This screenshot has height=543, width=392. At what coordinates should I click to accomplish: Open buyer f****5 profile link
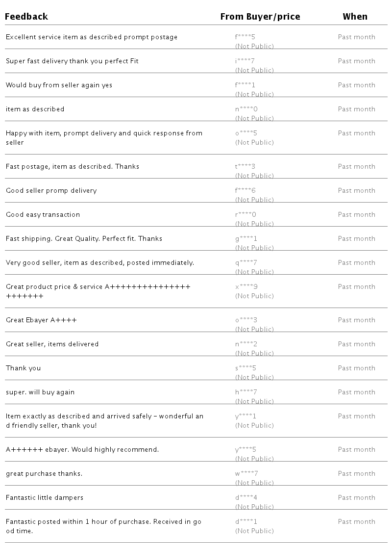245,37
